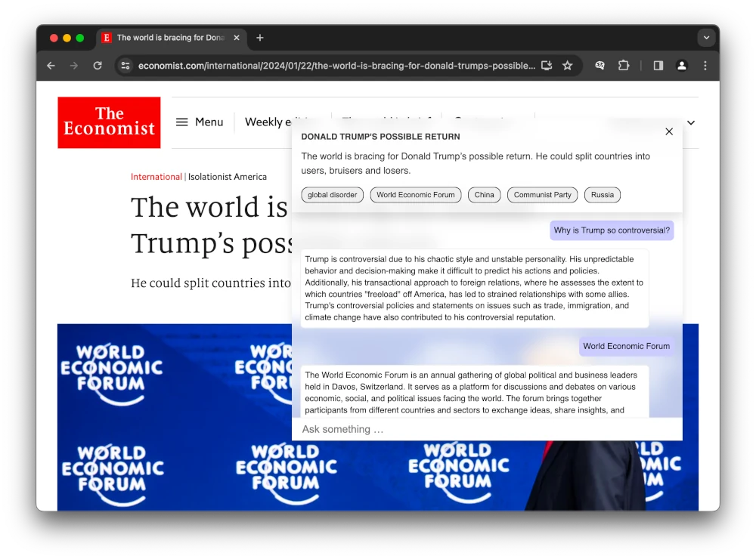View site information icon in address bar
The height and width of the screenshot is (559, 756).
125,66
